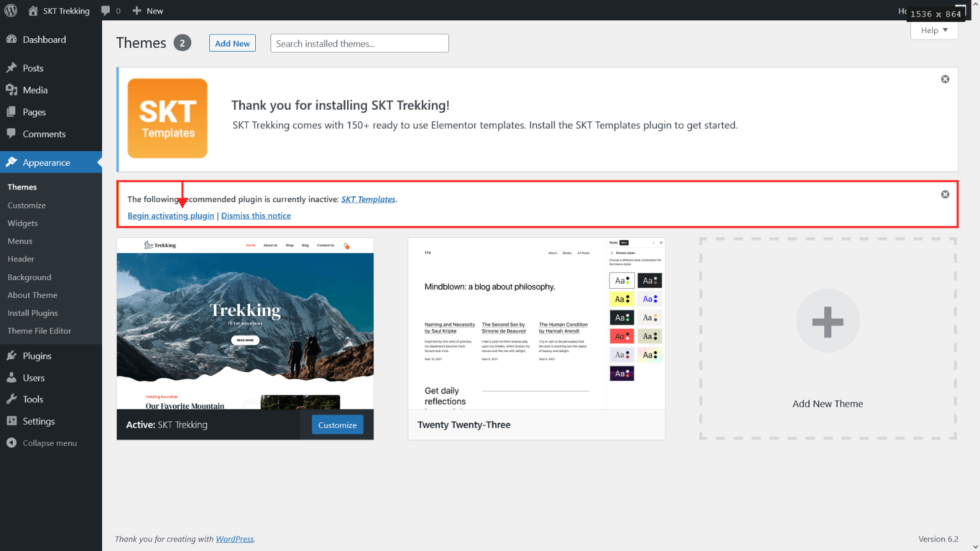This screenshot has height=551, width=980.
Task: Click the Twenty Twenty-Three theme name
Action: pyautogui.click(x=464, y=425)
